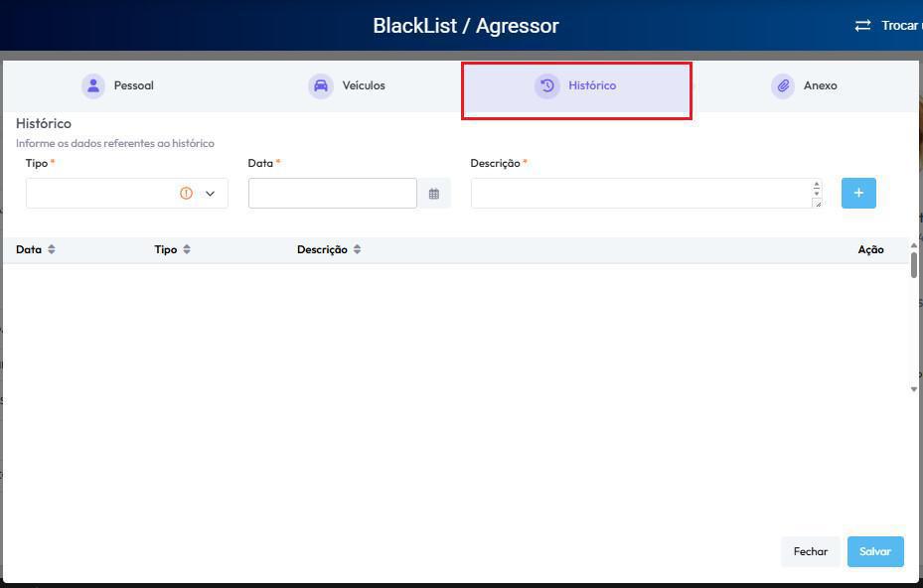This screenshot has height=588, width=923.
Task: Click the BlackList / Agressor title
Action: (466, 25)
